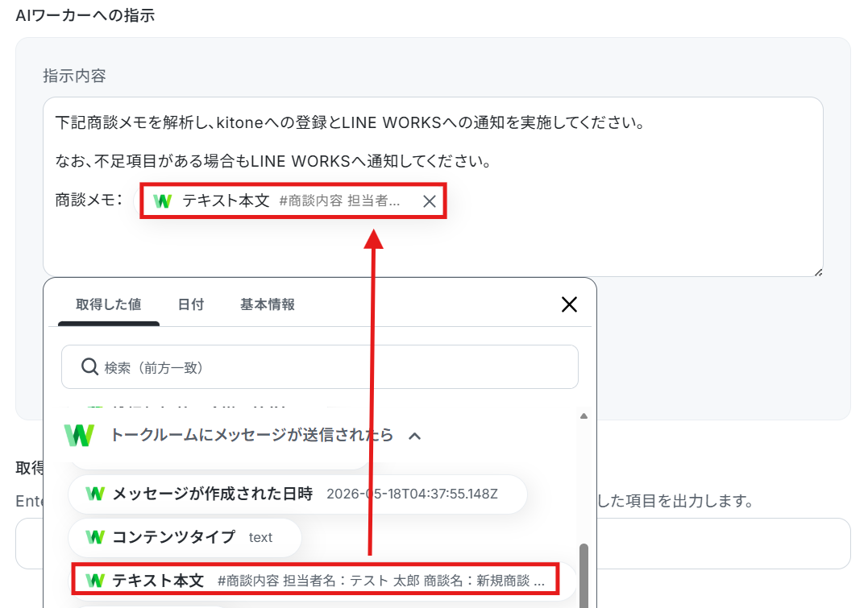Screen dimensions: 868x608
Task: Click into the 検索（前方一致） search field
Action: [320, 366]
